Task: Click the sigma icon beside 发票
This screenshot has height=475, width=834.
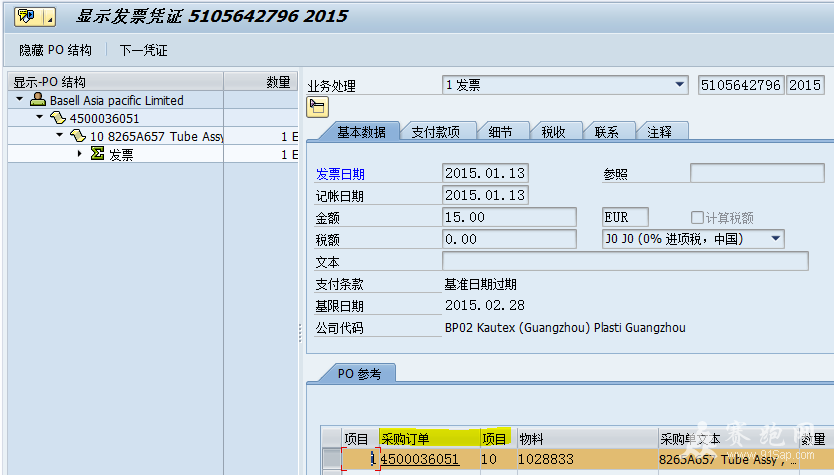Action: click(x=97, y=154)
